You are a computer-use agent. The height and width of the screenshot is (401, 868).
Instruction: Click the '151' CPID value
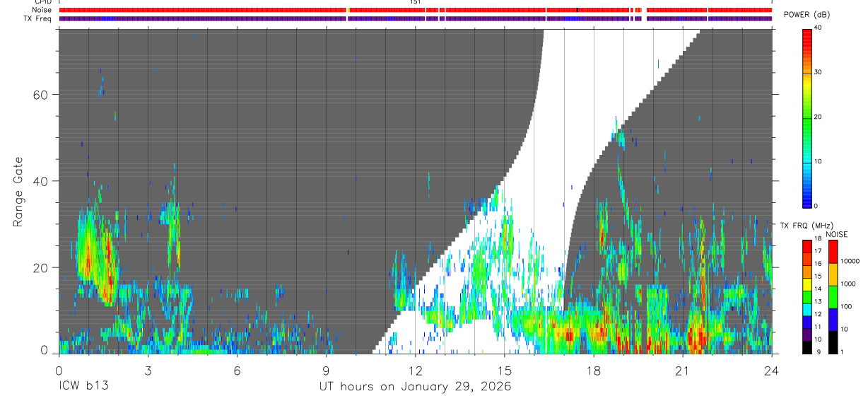[415, 2]
